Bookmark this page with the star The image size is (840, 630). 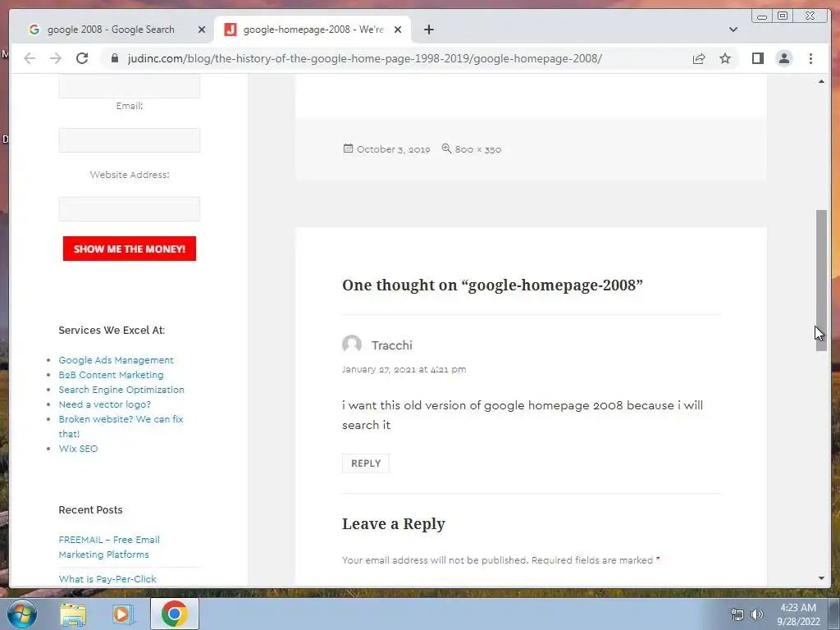[725, 58]
